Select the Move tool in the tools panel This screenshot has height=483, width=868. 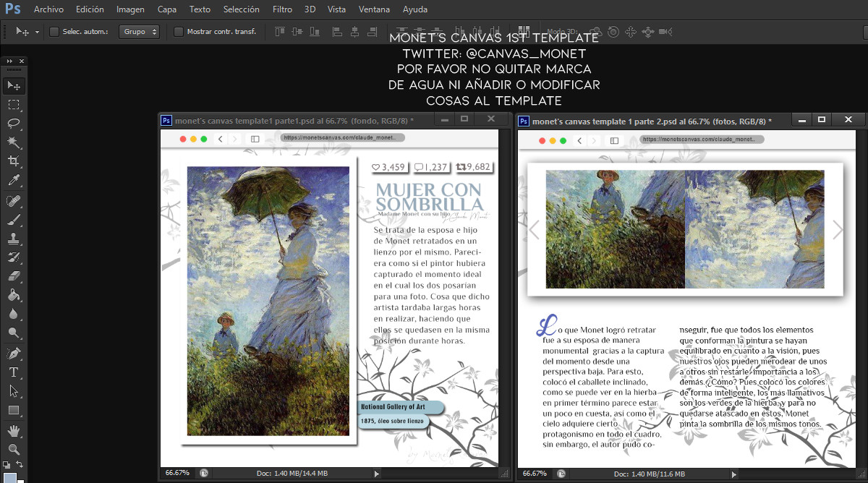[x=13, y=85]
